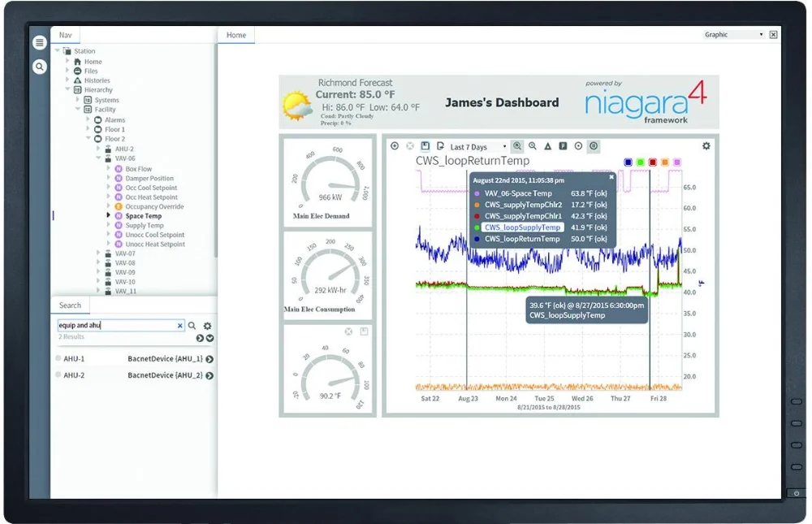Toggle the highlighted circular icon in chart toolbar
This screenshot has height=524, width=812.
click(x=594, y=146)
